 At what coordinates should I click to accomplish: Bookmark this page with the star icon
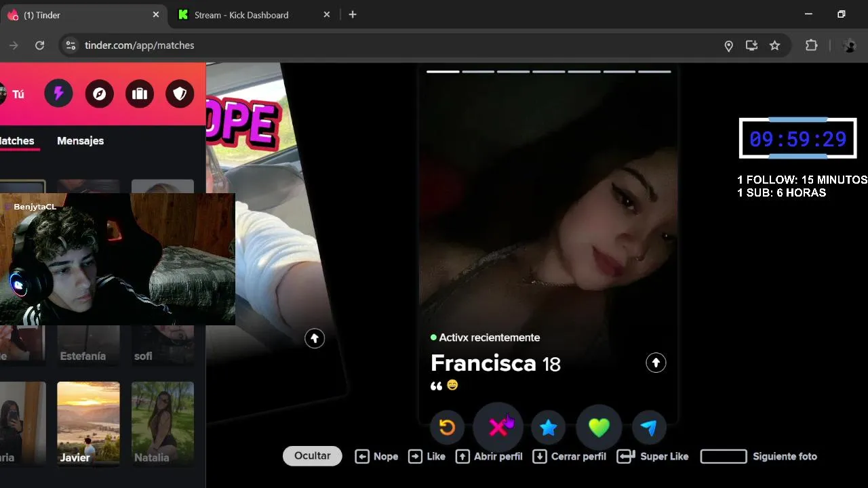(x=774, y=45)
